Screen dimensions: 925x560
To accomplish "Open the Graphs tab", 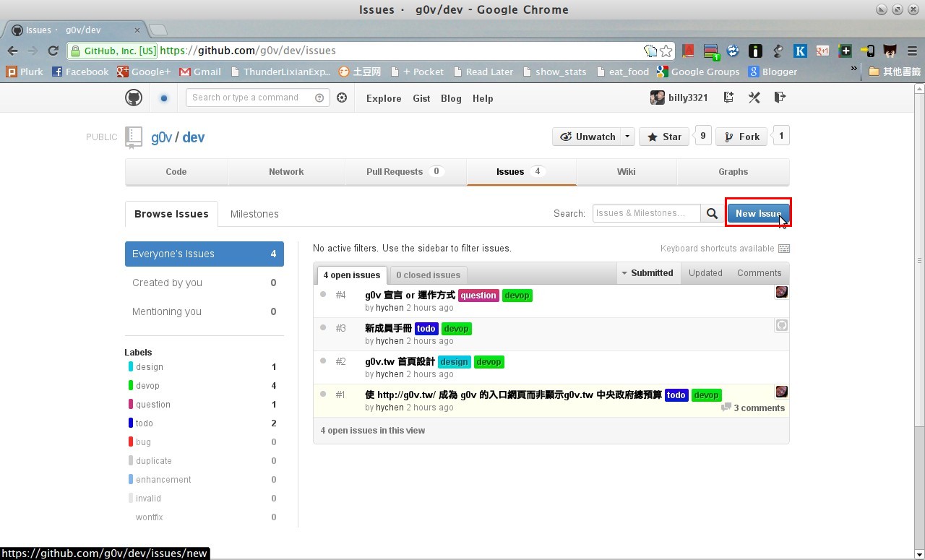I will 733,172.
